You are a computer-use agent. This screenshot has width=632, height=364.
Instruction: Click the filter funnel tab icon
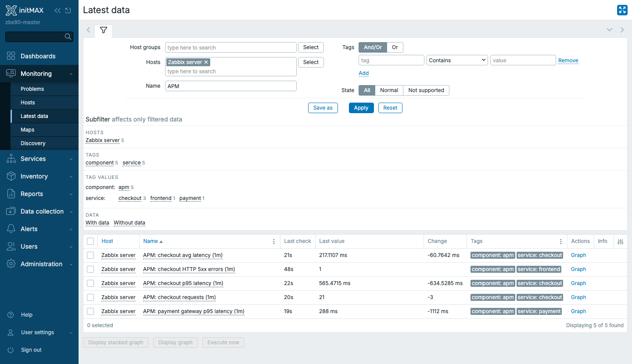pyautogui.click(x=104, y=30)
